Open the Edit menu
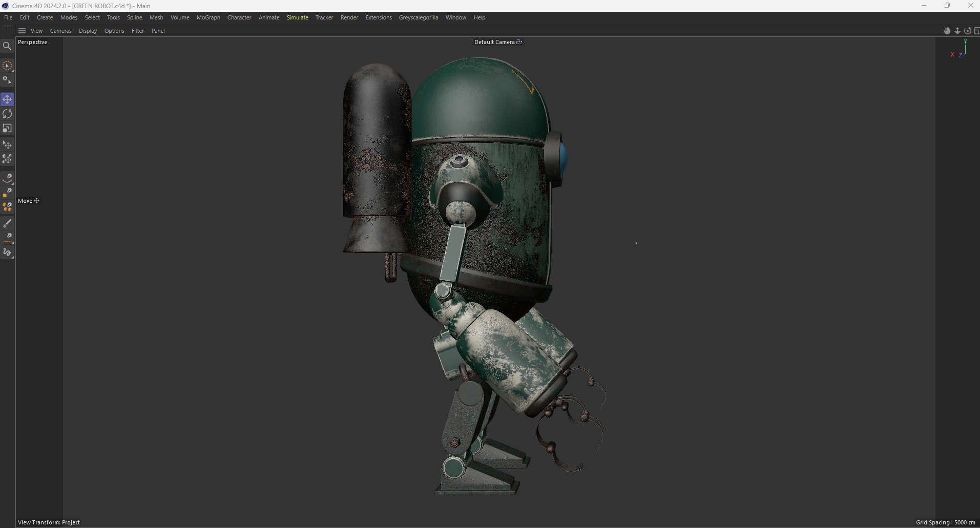This screenshot has height=528, width=980. point(25,17)
